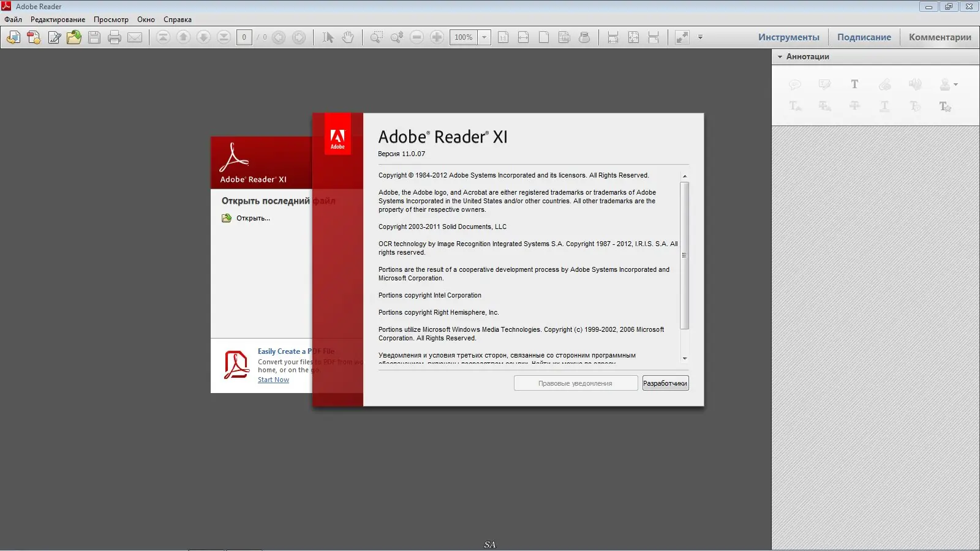Click the zoom in plus icon
The image size is (980, 551).
pos(437,37)
